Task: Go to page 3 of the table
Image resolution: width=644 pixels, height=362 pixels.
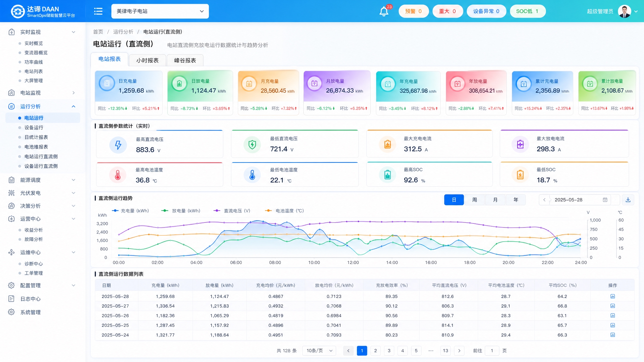Action: tap(389, 351)
